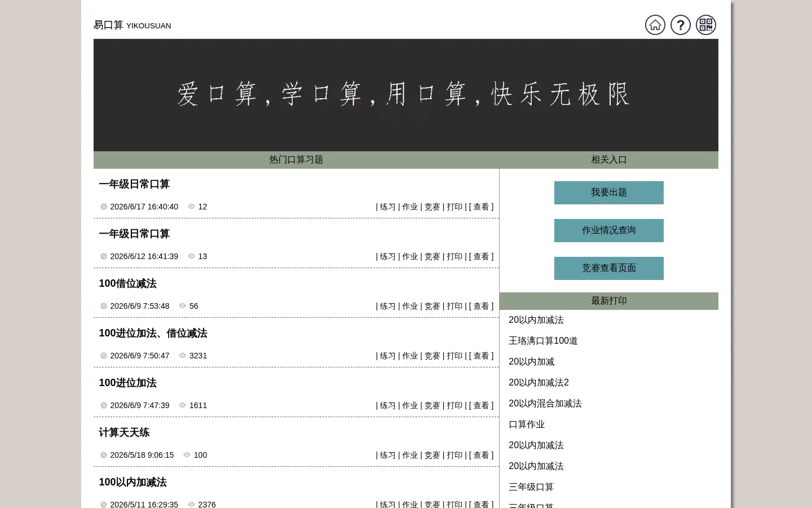The width and height of the screenshot is (812, 508).
Task: Open the 100借位减法 exercise title
Action: pos(127,283)
